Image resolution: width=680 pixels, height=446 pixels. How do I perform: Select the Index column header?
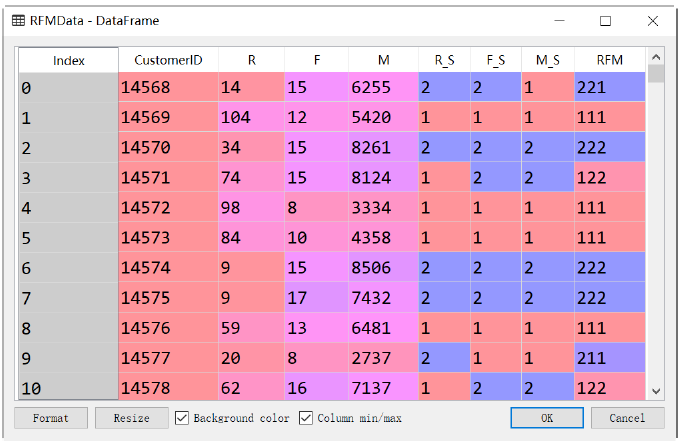(69, 60)
